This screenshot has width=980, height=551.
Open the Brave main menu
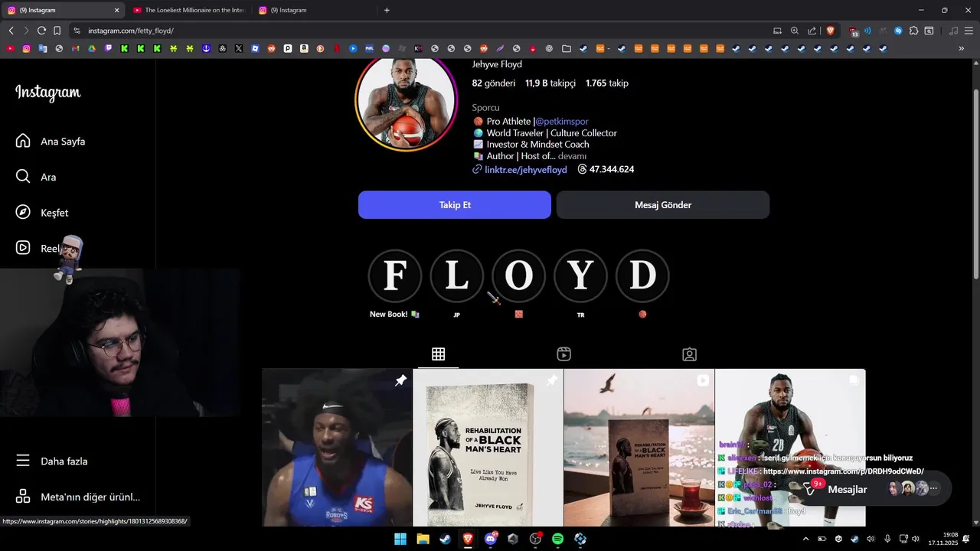(970, 31)
